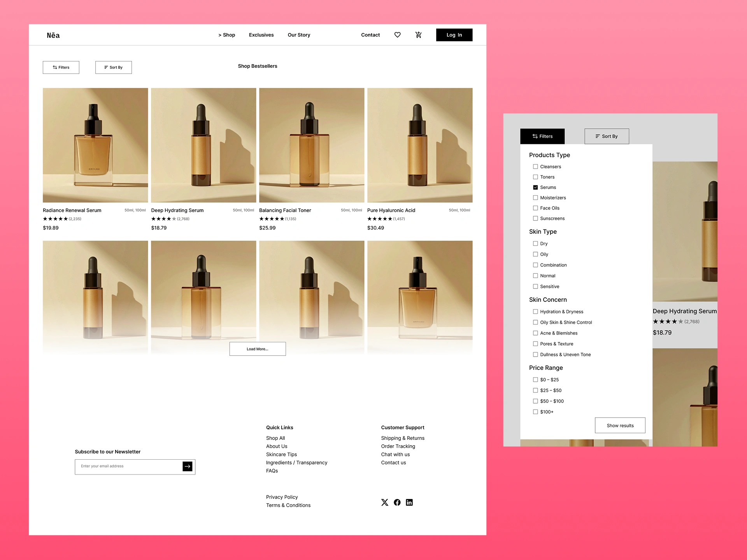Screen dimensions: 747x560
Task: Go to the Exclusives menu item
Action: pyautogui.click(x=261, y=35)
